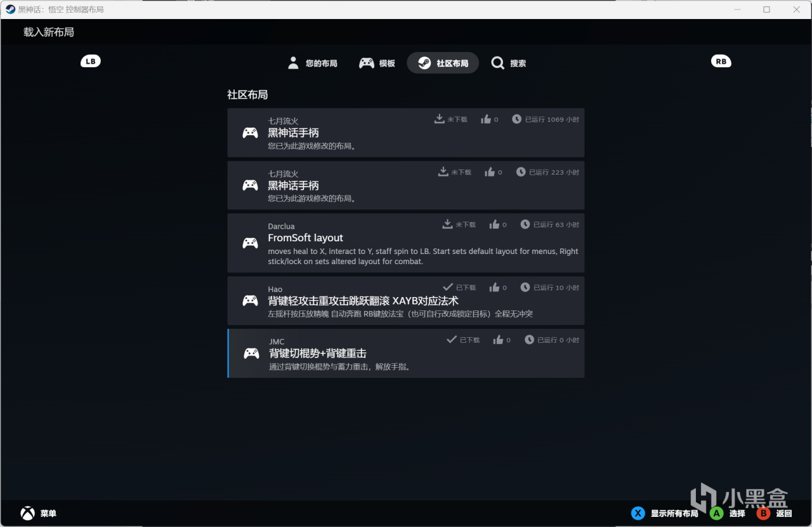Viewport: 812px width, 527px height.
Task: Choose the 背键轻攻击重攻击跳跃翻滚 layout title
Action: 363,301
